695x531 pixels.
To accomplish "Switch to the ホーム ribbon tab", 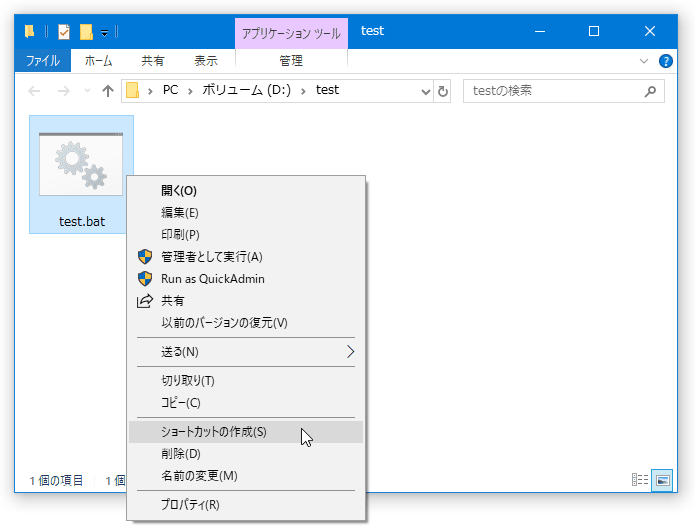I will click(x=98, y=61).
